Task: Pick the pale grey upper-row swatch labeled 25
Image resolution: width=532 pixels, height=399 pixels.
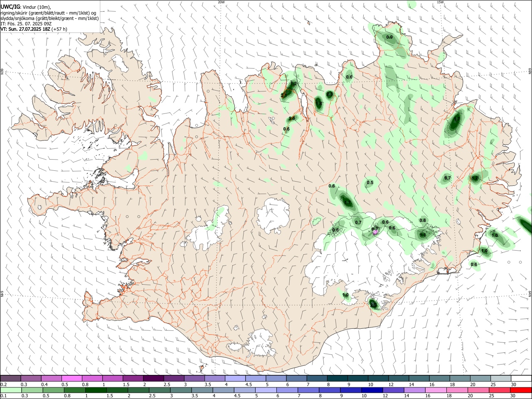Action: tap(501, 379)
